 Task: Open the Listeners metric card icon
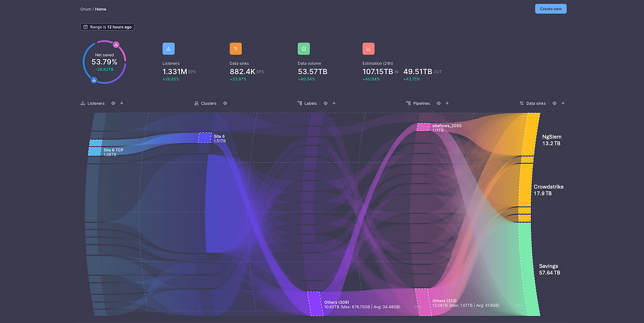pyautogui.click(x=169, y=48)
